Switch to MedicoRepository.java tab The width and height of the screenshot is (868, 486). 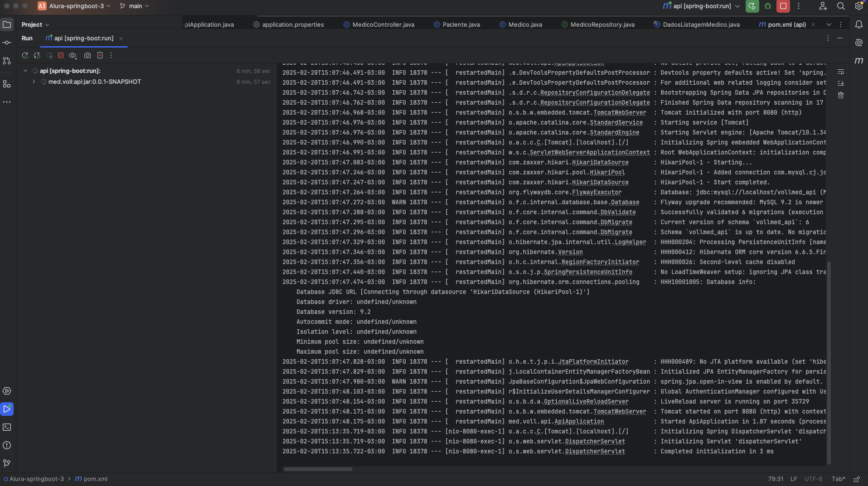598,24
